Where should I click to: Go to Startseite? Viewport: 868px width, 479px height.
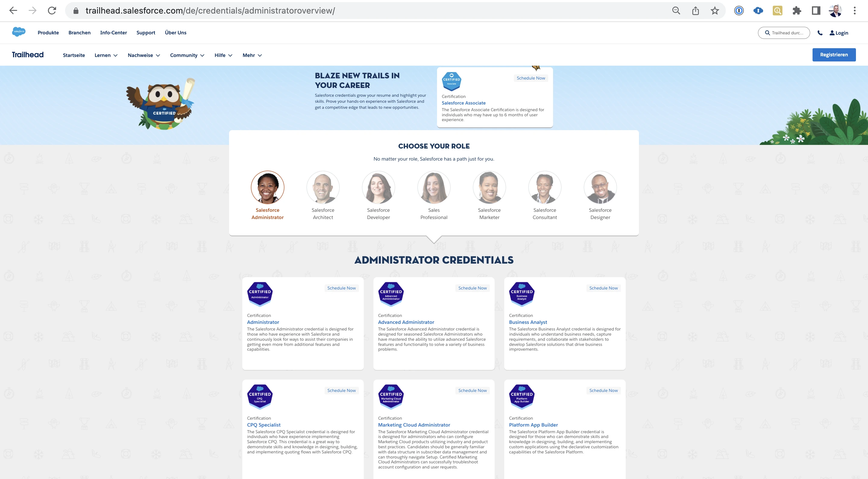pos(74,55)
